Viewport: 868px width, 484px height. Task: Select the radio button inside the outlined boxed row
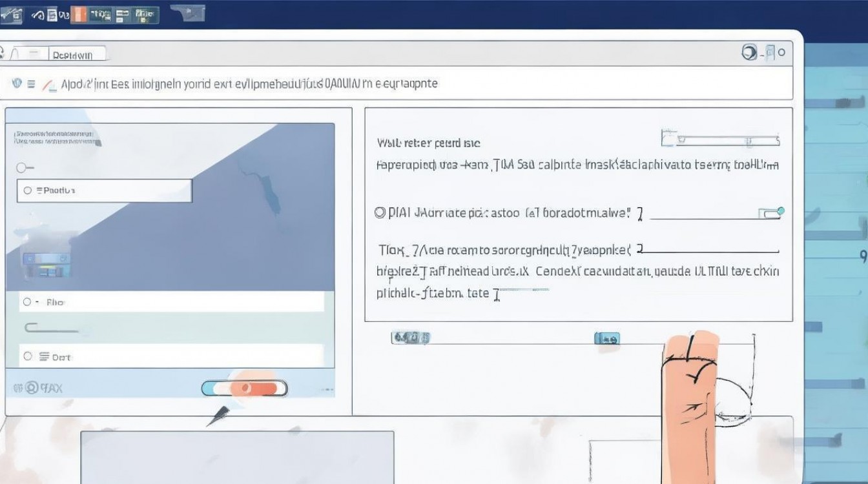tap(27, 190)
